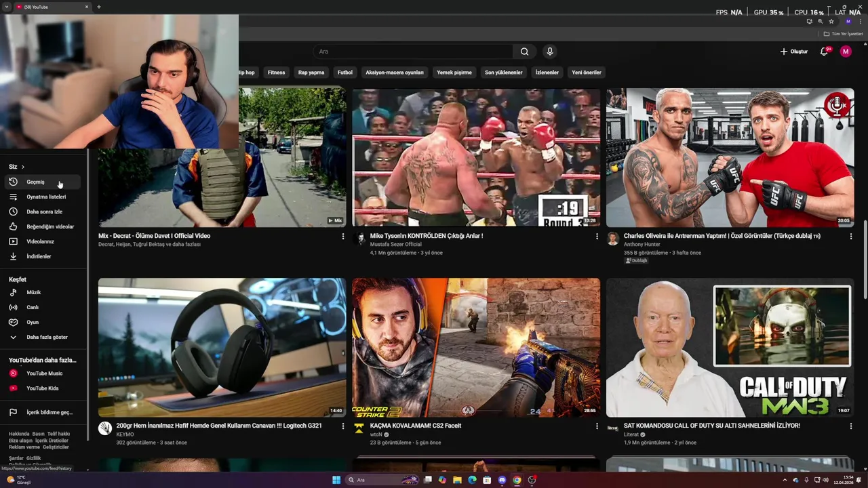Open Oyun under Keşfet

[x=42, y=322]
